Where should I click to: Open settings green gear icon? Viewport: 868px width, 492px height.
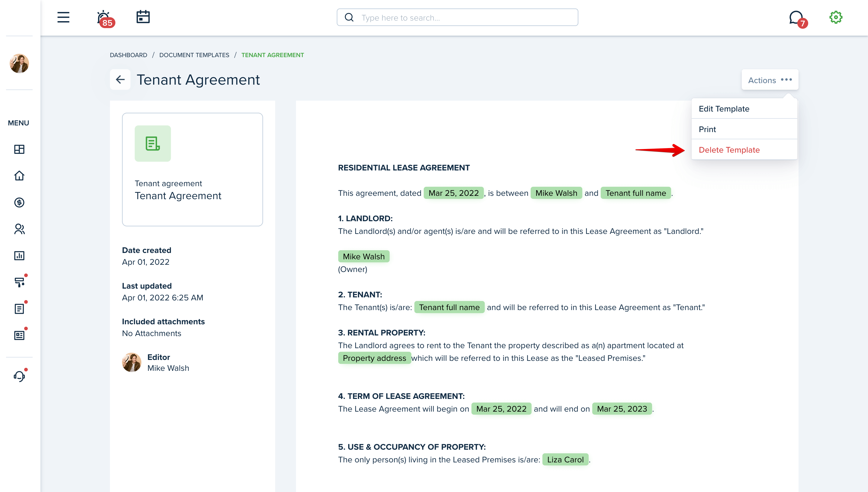point(836,17)
